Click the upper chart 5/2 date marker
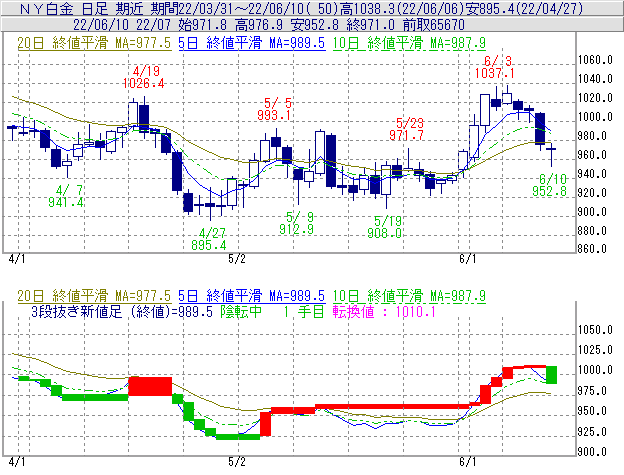 click(237, 259)
